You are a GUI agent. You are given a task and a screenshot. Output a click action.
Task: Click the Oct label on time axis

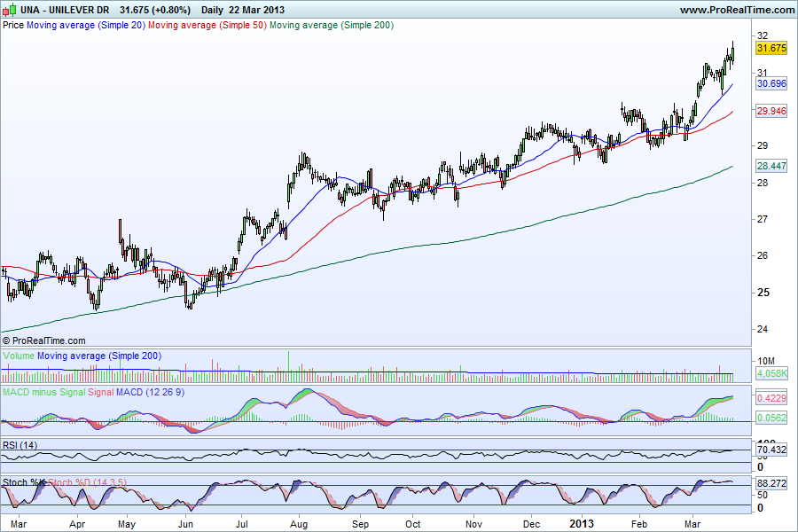pyautogui.click(x=412, y=524)
